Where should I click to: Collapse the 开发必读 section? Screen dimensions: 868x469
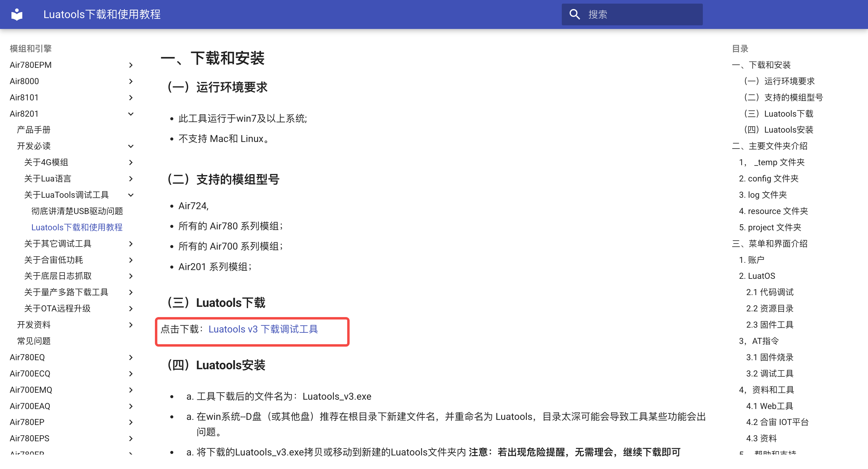click(131, 146)
